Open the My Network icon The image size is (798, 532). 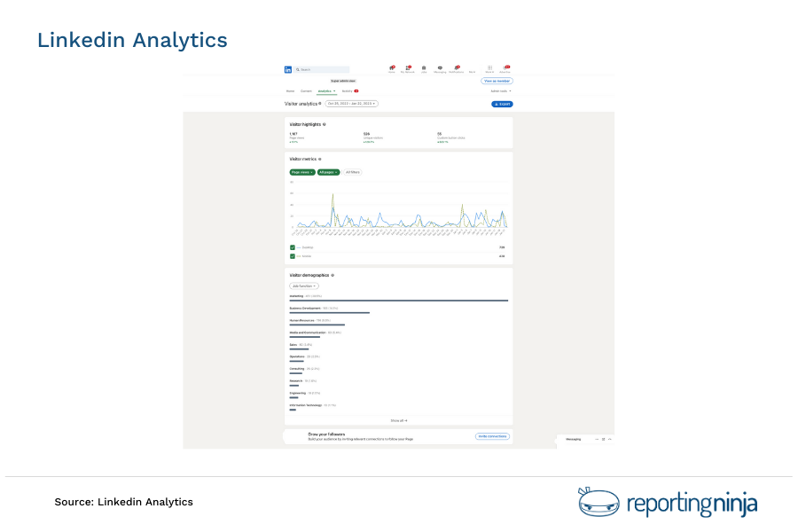[x=407, y=68]
